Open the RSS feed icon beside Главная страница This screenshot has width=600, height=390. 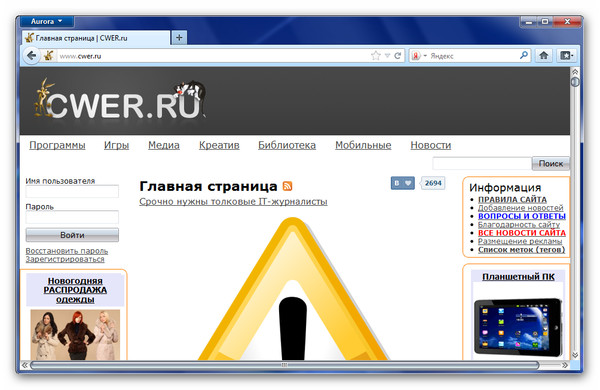287,186
